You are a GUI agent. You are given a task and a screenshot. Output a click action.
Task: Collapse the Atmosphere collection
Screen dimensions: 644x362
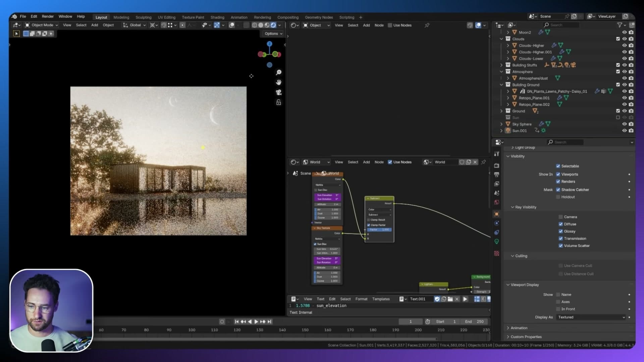501,72
